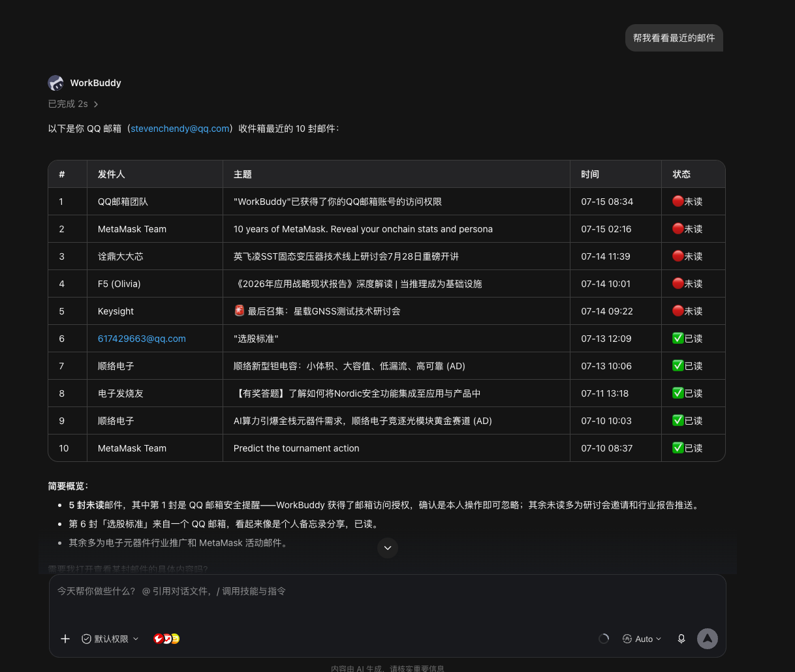Image resolution: width=795 pixels, height=672 pixels.
Task: Click the plus attachment icon in input bar
Action: click(x=65, y=639)
